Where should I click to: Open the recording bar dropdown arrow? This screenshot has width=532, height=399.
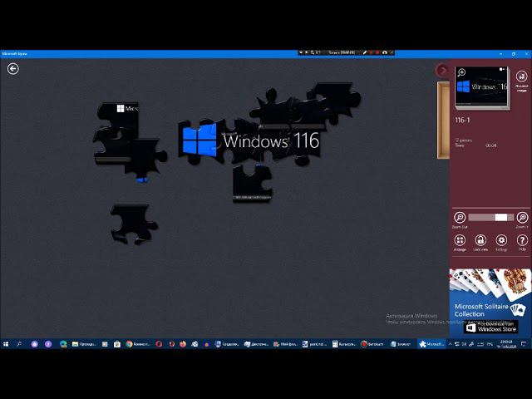301,52
